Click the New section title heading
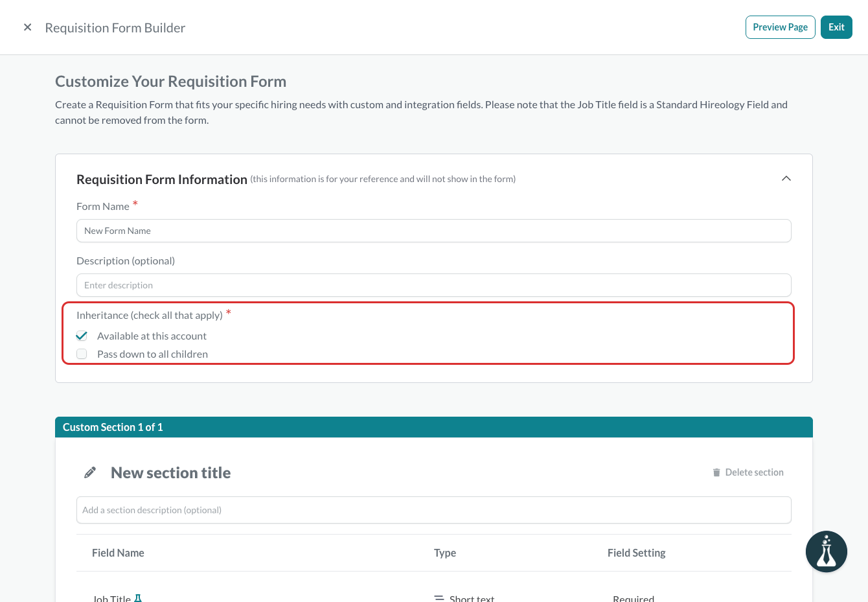The image size is (868, 602). point(170,472)
